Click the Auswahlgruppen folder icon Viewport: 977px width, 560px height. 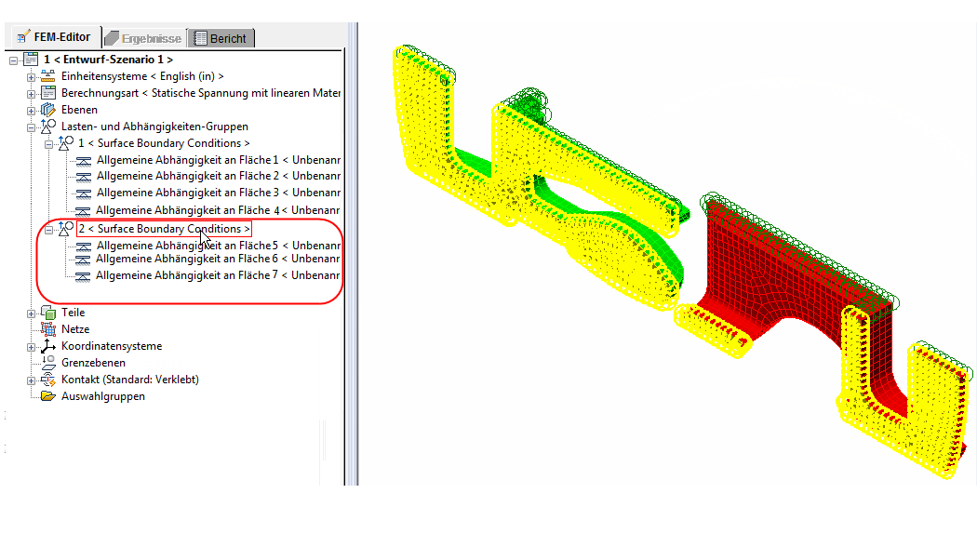(x=48, y=396)
